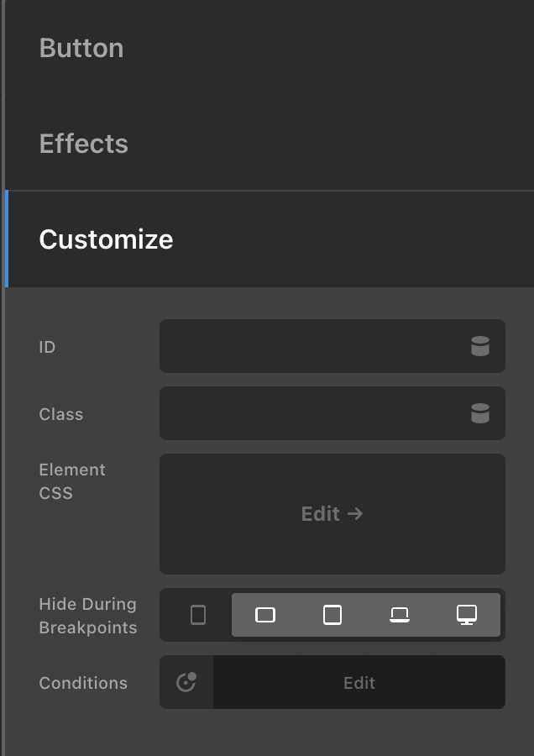Click the Hide During Breakpoints label
The height and width of the screenshot is (756, 534).
[x=87, y=616]
